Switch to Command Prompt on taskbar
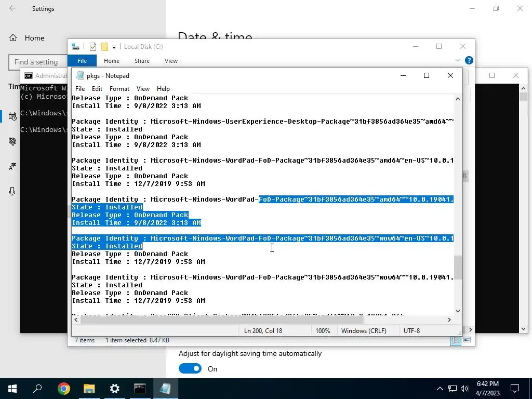The image size is (532, 399). (x=140, y=389)
